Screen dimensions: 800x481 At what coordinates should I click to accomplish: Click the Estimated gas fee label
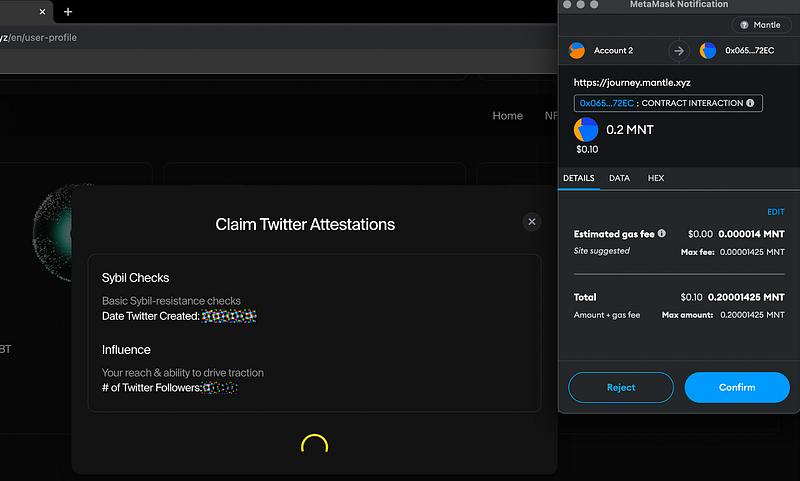614,234
